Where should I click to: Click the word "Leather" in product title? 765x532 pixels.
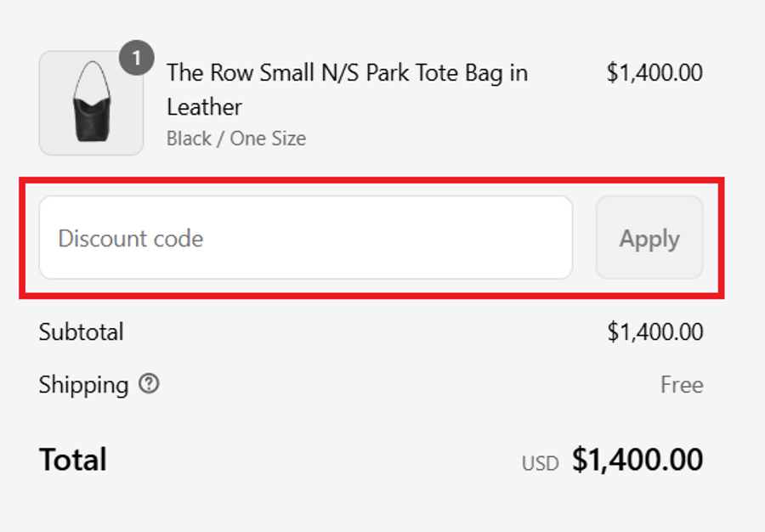(204, 107)
